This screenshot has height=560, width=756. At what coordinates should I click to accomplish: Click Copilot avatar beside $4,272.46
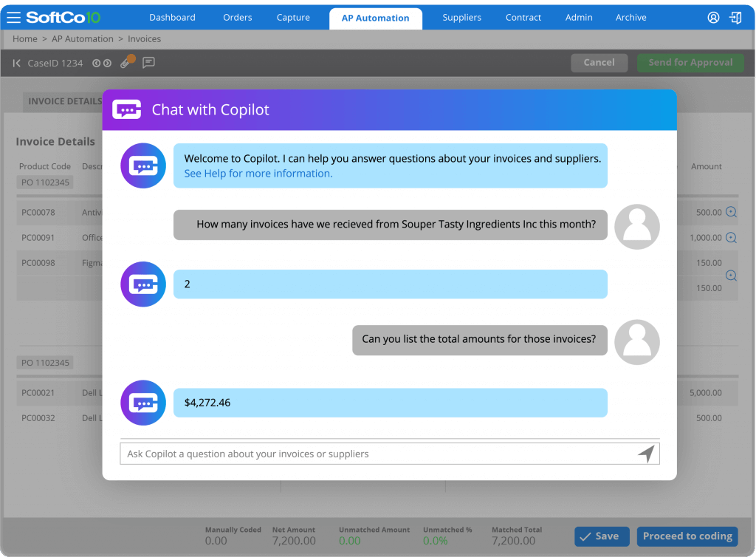click(143, 403)
